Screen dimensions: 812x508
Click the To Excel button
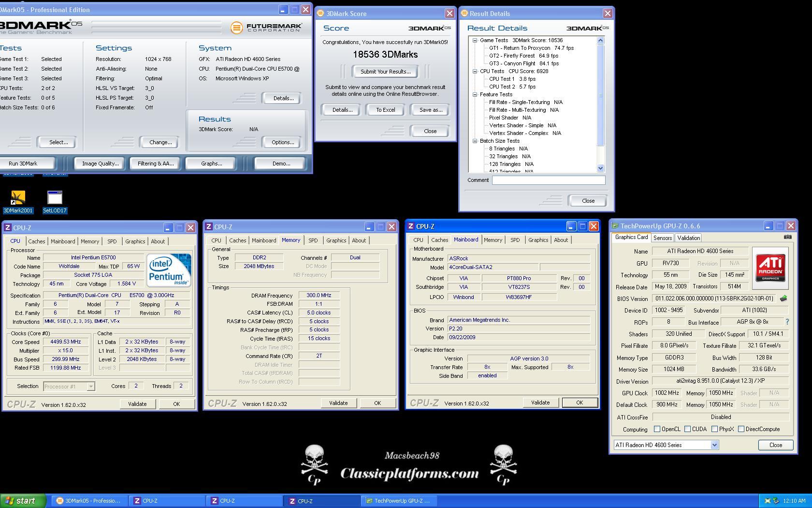[386, 110]
